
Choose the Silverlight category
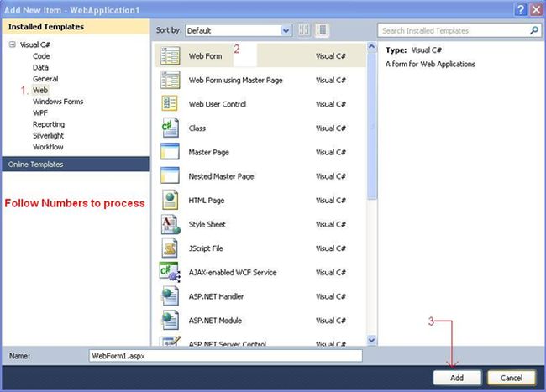48,136
